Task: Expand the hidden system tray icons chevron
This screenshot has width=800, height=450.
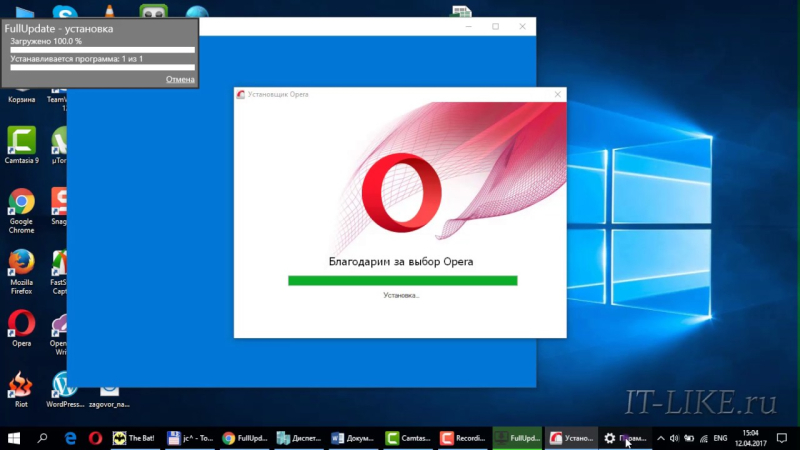Action: [x=659, y=438]
